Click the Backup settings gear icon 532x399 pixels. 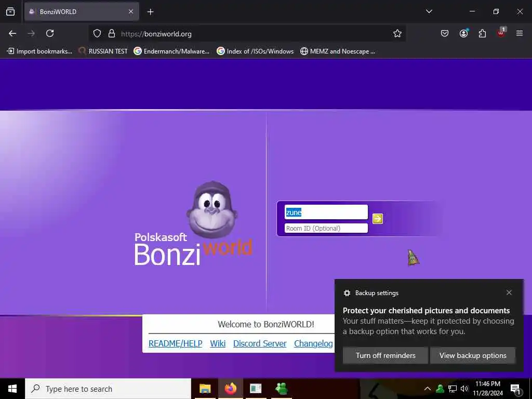[x=347, y=293]
